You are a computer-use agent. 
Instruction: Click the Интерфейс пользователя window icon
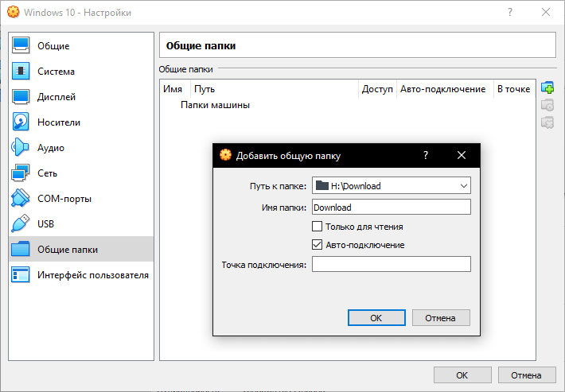point(20,275)
